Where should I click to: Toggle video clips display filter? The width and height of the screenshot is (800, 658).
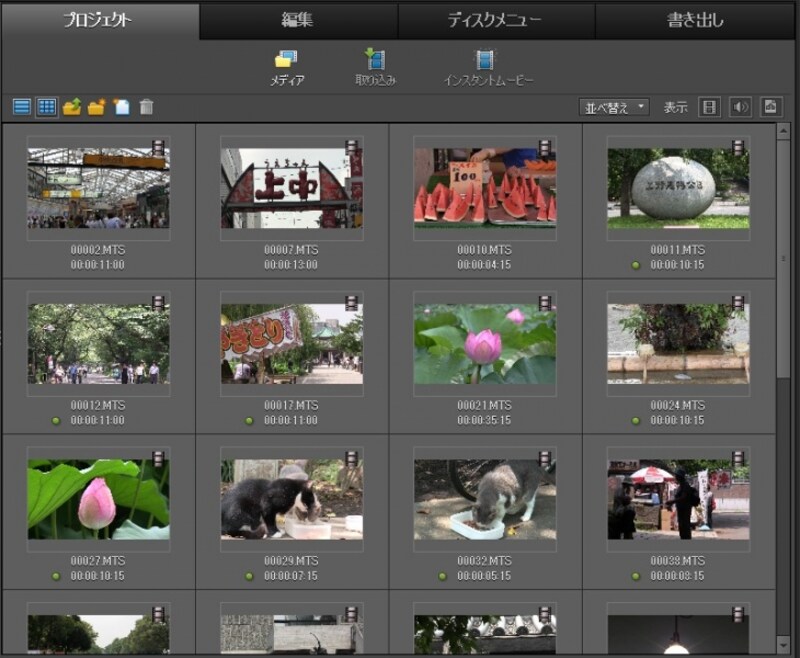coord(709,107)
